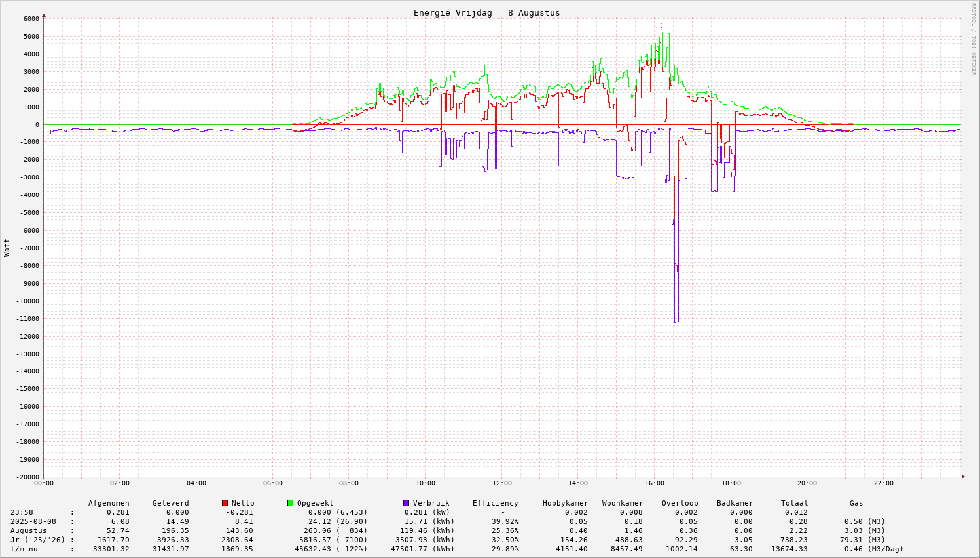Click the purple Verbruik legend swatch
Image resolution: width=980 pixels, height=558 pixels.
coord(406,503)
